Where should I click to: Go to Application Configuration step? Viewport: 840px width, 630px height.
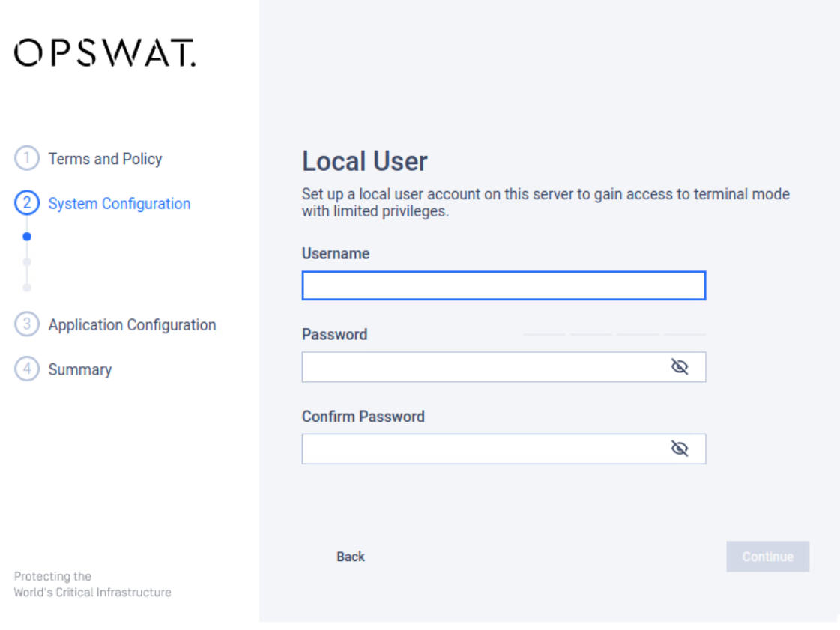pyautogui.click(x=133, y=325)
